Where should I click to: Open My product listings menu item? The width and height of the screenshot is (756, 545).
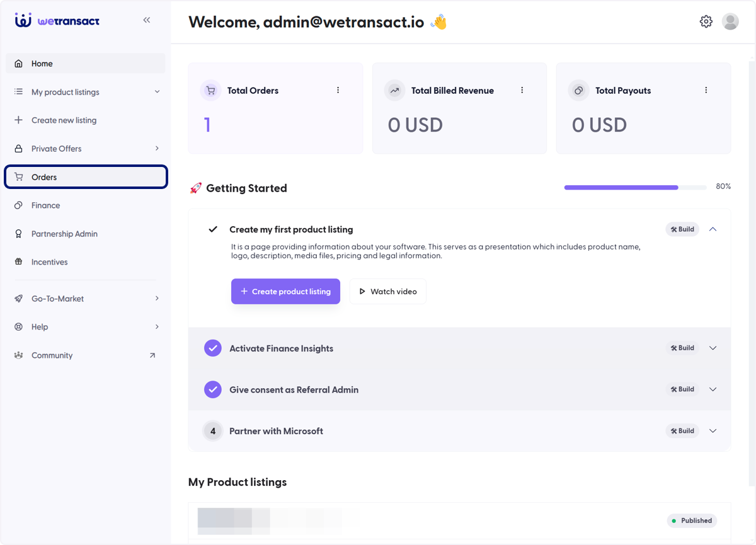(86, 92)
